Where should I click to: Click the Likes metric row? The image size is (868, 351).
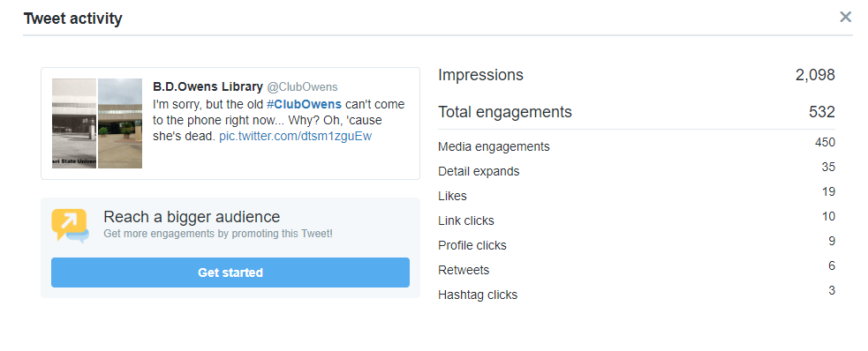[637, 196]
